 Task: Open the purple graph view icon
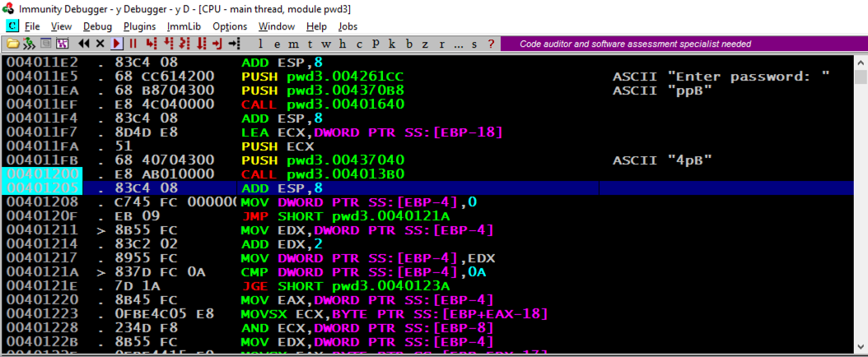pos(62,44)
